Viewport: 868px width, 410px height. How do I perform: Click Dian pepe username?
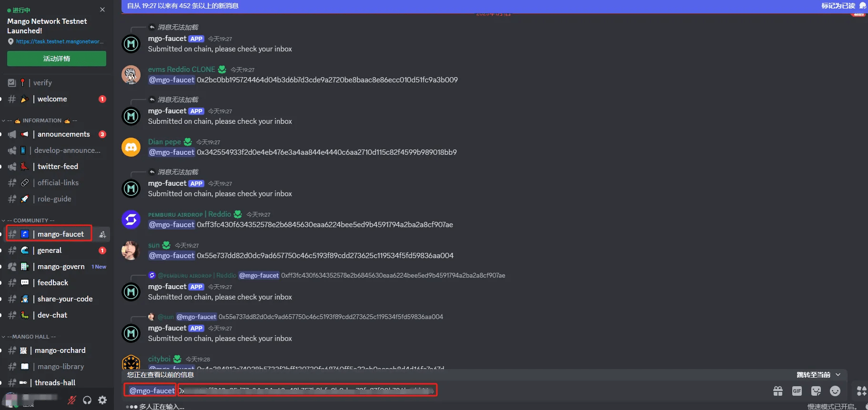pos(164,142)
